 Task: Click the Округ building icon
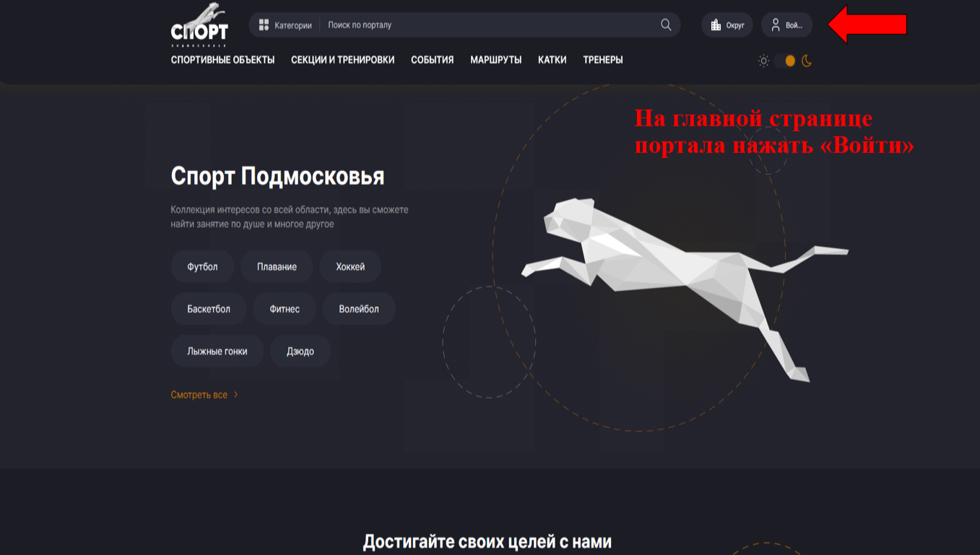[716, 25]
